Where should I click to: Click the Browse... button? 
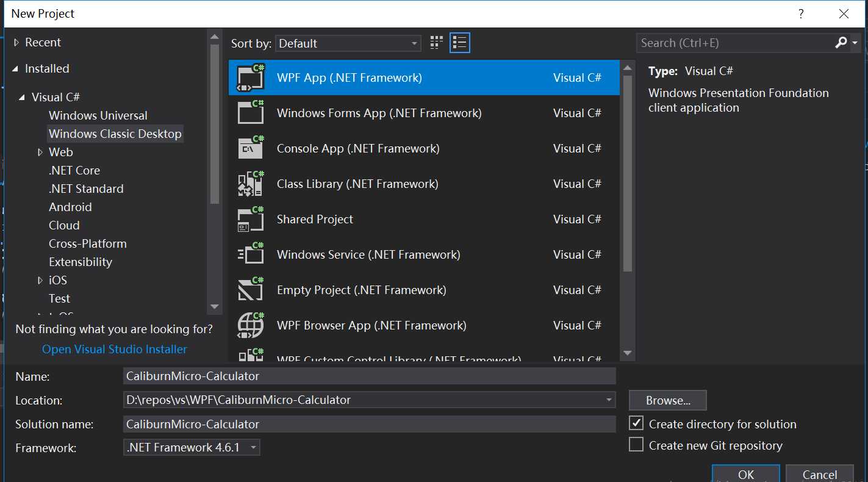(x=668, y=400)
